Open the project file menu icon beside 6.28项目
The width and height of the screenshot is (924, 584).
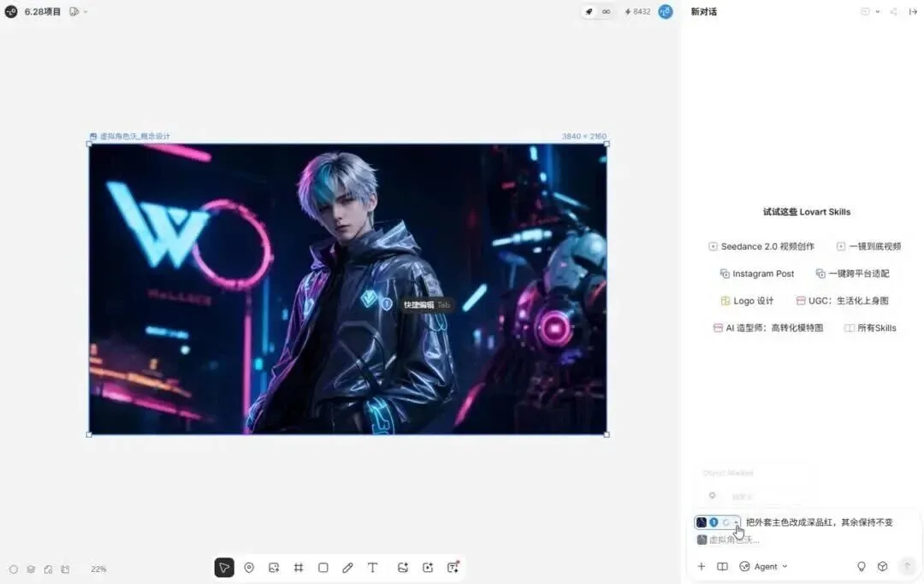tap(74, 11)
